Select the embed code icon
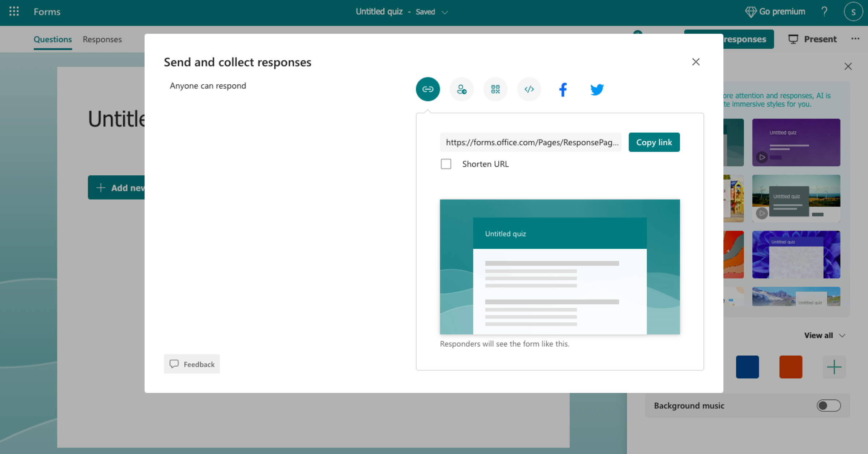 pos(529,89)
